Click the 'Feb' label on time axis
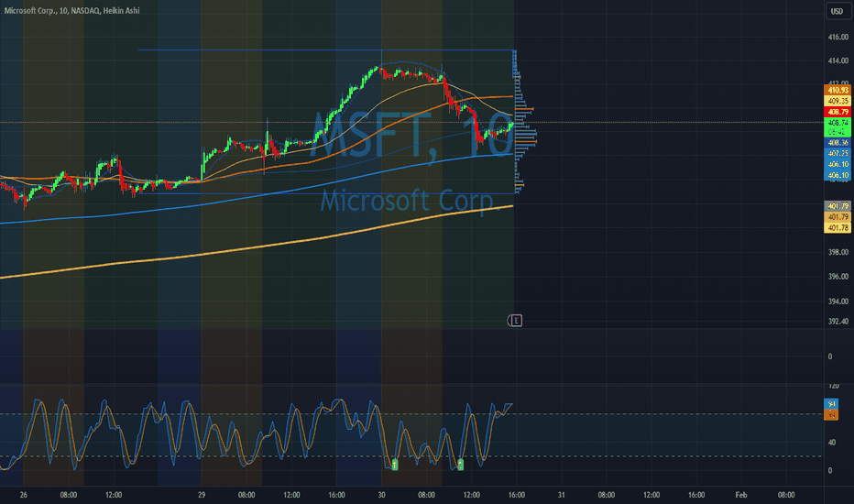This screenshot has width=854, height=504. click(x=741, y=495)
